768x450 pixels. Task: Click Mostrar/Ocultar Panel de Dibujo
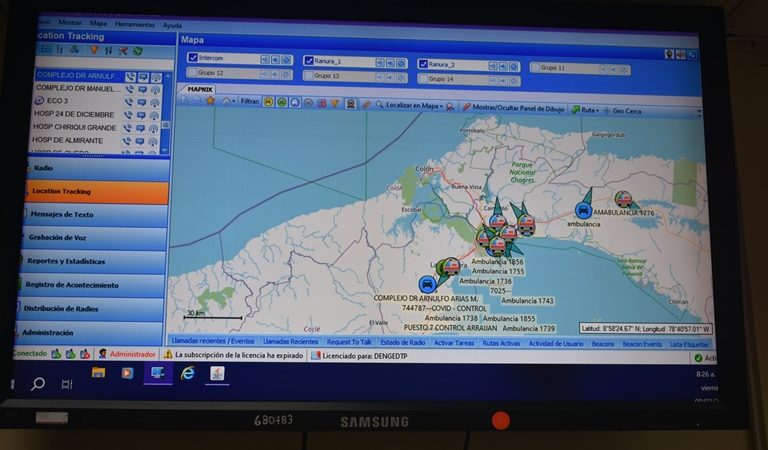tap(513, 108)
